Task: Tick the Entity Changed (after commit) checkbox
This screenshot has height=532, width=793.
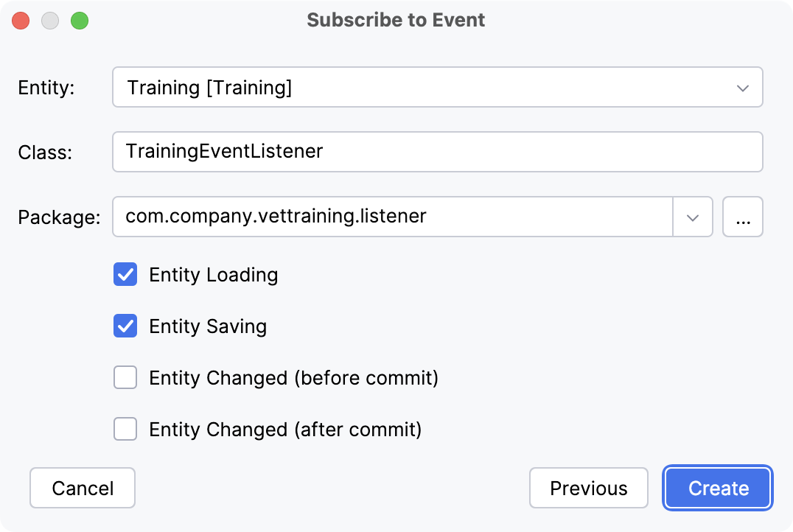Action: (125, 430)
